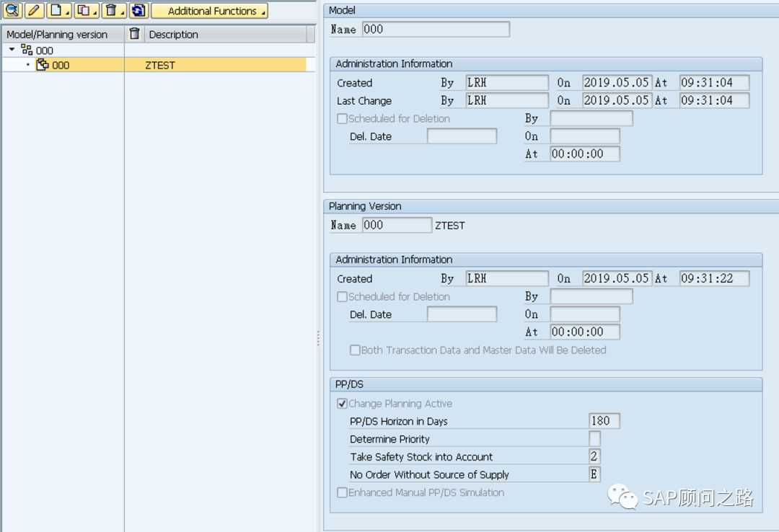This screenshot has width=779, height=532.
Task: Click the planning version 000 icon in tree
Action: pos(43,65)
